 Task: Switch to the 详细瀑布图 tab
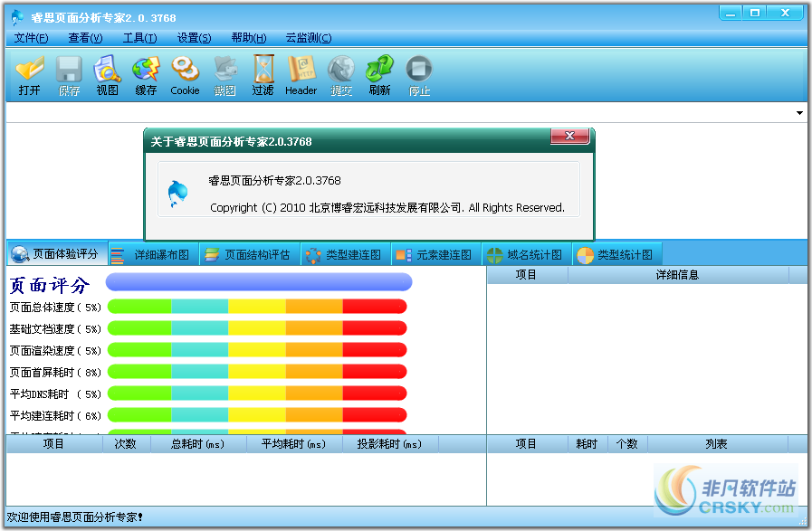click(x=154, y=254)
